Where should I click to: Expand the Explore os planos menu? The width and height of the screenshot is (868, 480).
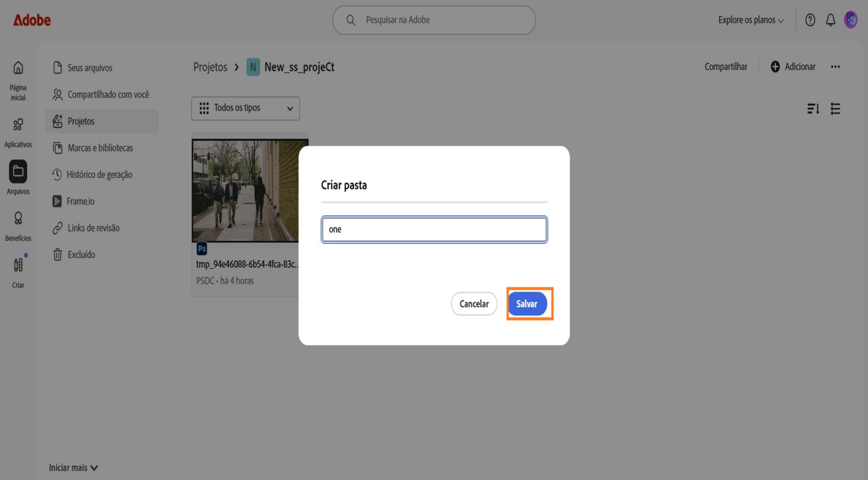(751, 20)
